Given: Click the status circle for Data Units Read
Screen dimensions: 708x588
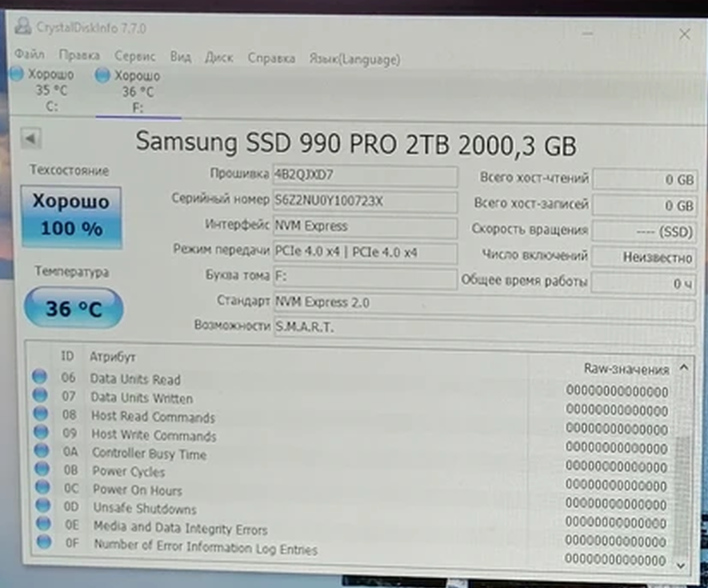Looking at the screenshot, I should click(x=39, y=376).
